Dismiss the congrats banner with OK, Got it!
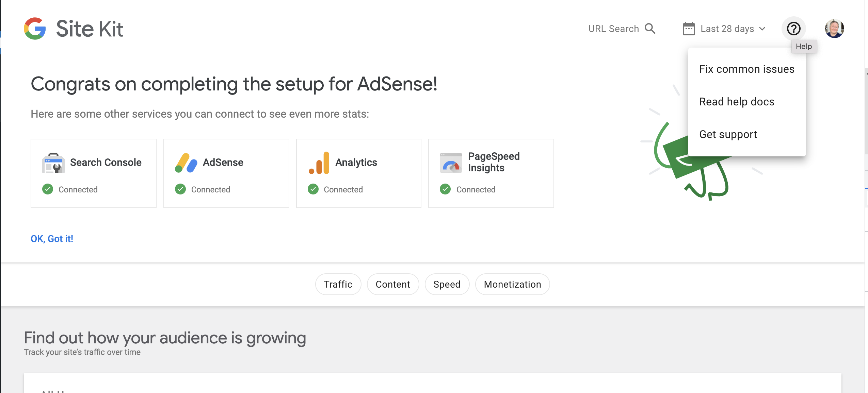Image resolution: width=868 pixels, height=393 pixels. 52,239
